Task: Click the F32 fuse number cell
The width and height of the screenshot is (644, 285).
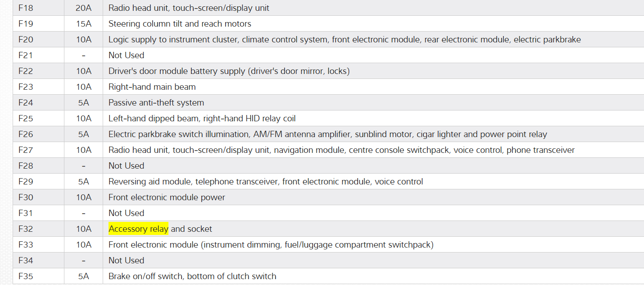Action: 26,229
